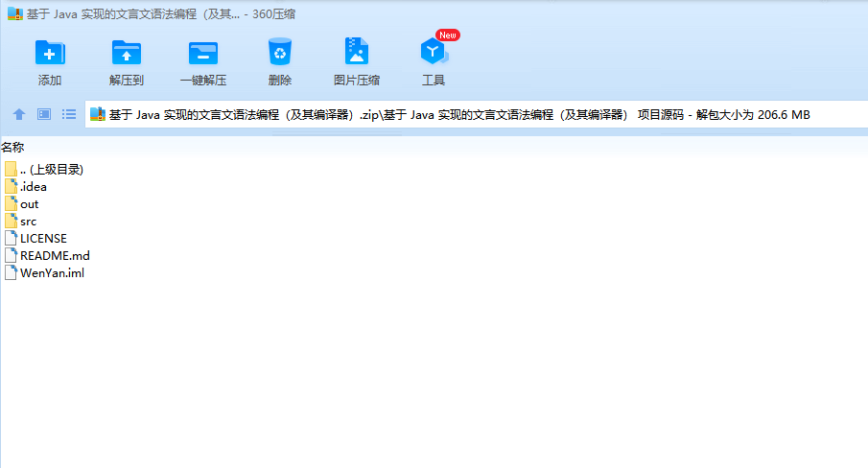This screenshot has width=868, height=468.
Task: Click the src folder icon
Action: [11, 221]
